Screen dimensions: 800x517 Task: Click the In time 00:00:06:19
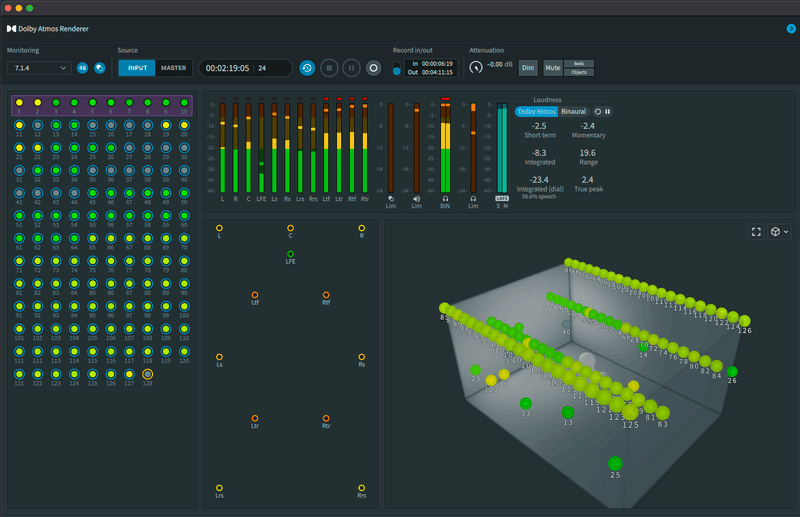pyautogui.click(x=437, y=64)
